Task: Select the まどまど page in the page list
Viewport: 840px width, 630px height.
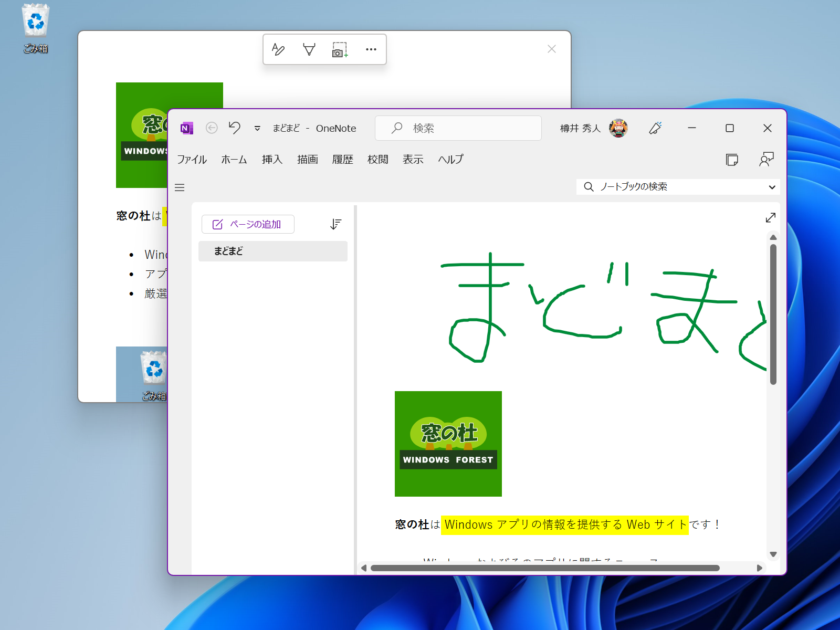Action: click(x=227, y=251)
